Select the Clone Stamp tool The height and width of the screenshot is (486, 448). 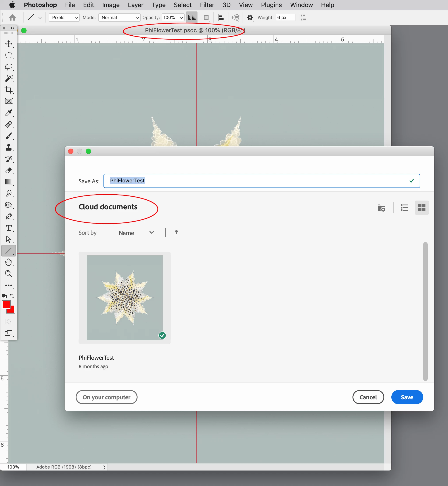click(x=9, y=147)
